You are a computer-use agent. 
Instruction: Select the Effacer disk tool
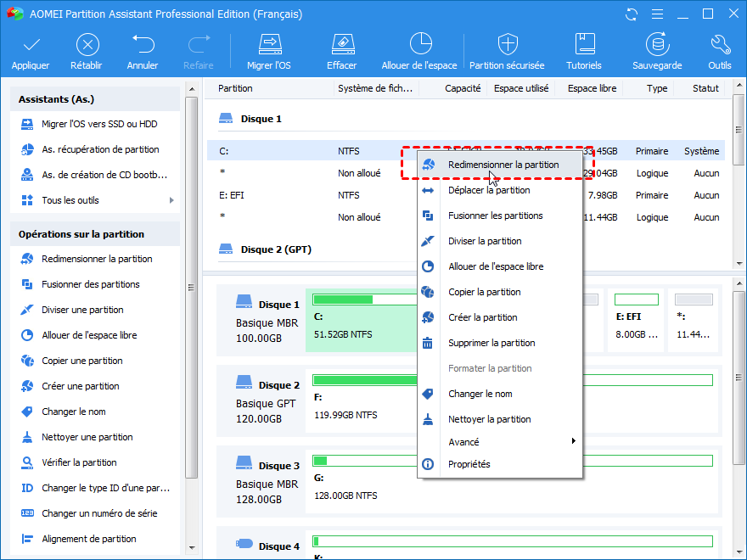point(341,44)
